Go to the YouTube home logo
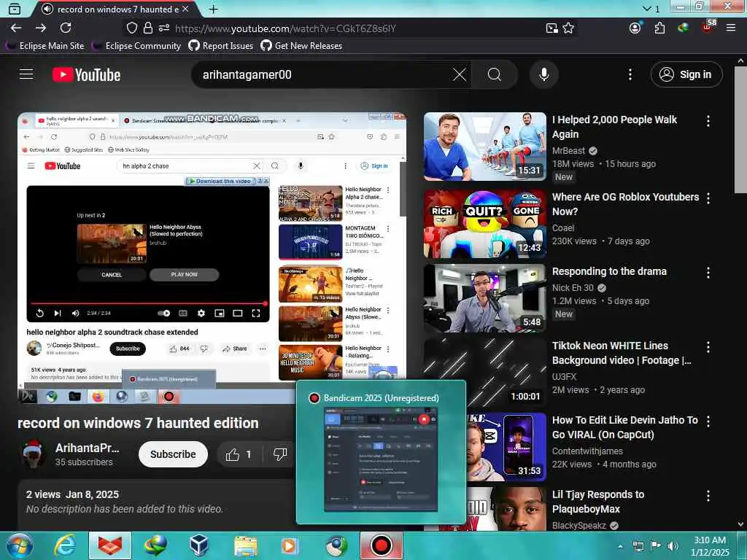The height and width of the screenshot is (560, 747). pyautogui.click(x=86, y=75)
